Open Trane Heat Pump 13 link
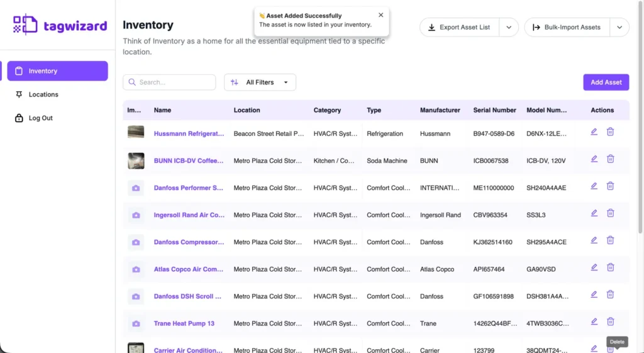 tap(184, 323)
